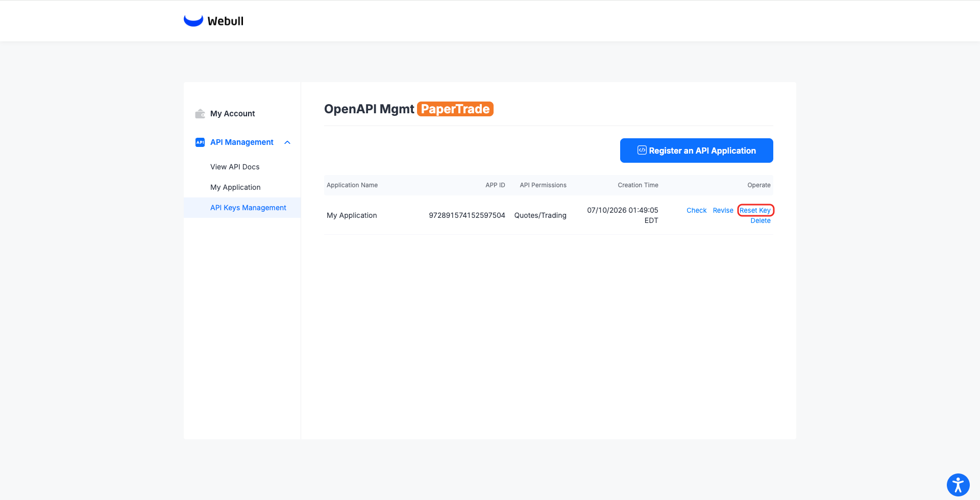Click the PaperTrade badge
The image size is (980, 500).
(455, 109)
